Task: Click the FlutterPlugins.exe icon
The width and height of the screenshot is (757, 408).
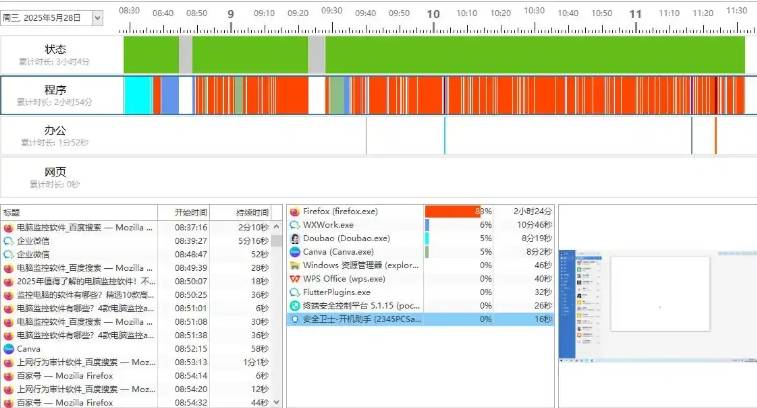Action: click(295, 292)
